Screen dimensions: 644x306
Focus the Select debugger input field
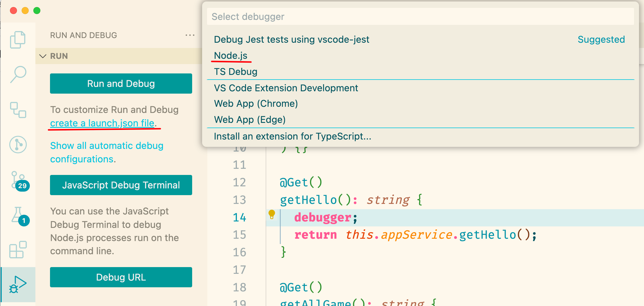(421, 17)
